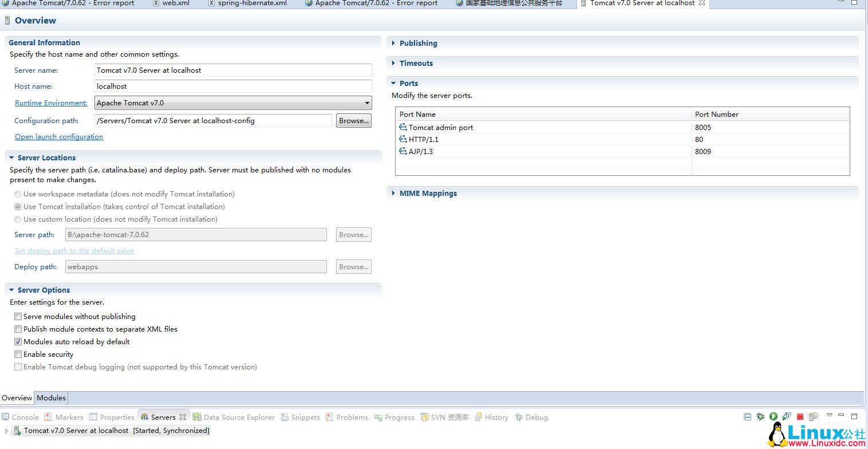This screenshot has width=868, height=449.
Task: Switch to the Modules tab
Action: [52, 398]
